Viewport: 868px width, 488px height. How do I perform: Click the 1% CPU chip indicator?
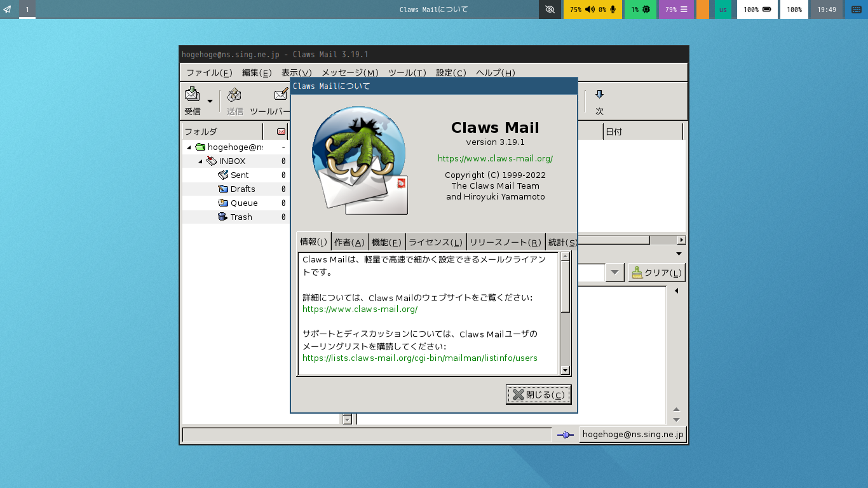tap(640, 10)
